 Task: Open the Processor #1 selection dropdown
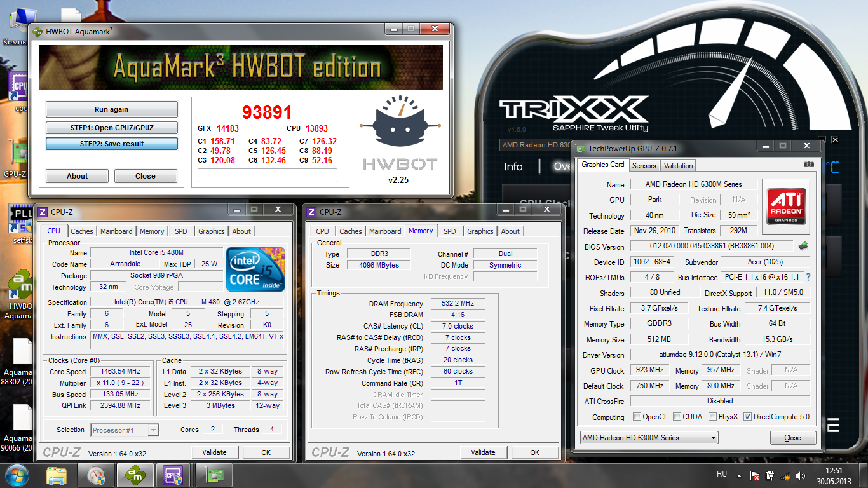click(x=125, y=430)
